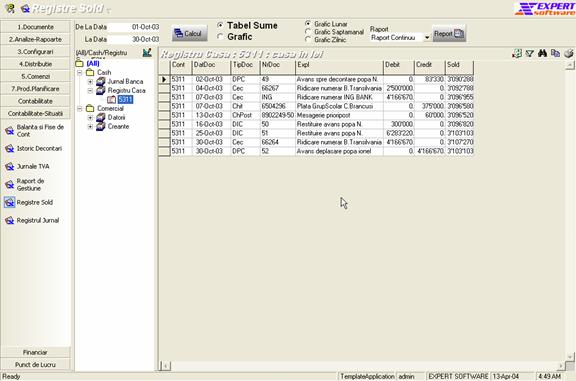Select the Creante tree node icon

click(x=101, y=126)
